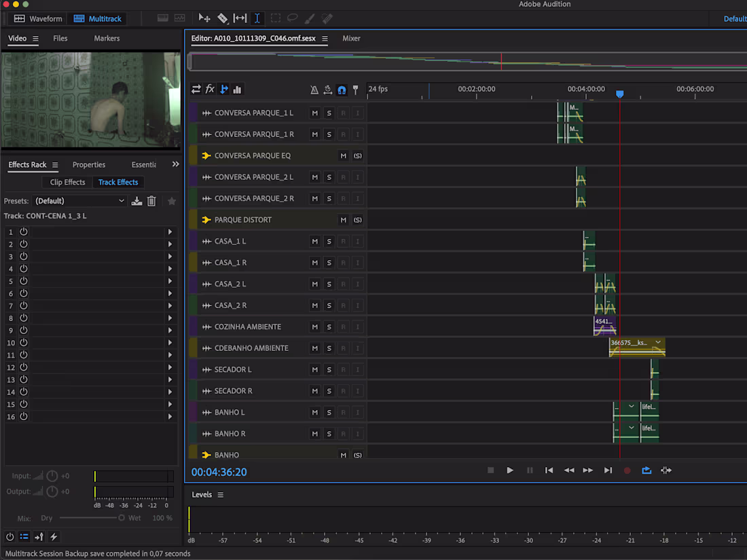Select the Time Selection tool
This screenshot has height=560, width=747.
257,18
